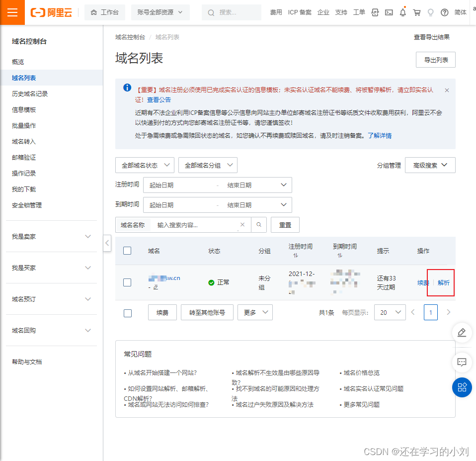The image size is (476, 461).
Task: Expand the 我是买家 sidebar section
Action: click(51, 268)
